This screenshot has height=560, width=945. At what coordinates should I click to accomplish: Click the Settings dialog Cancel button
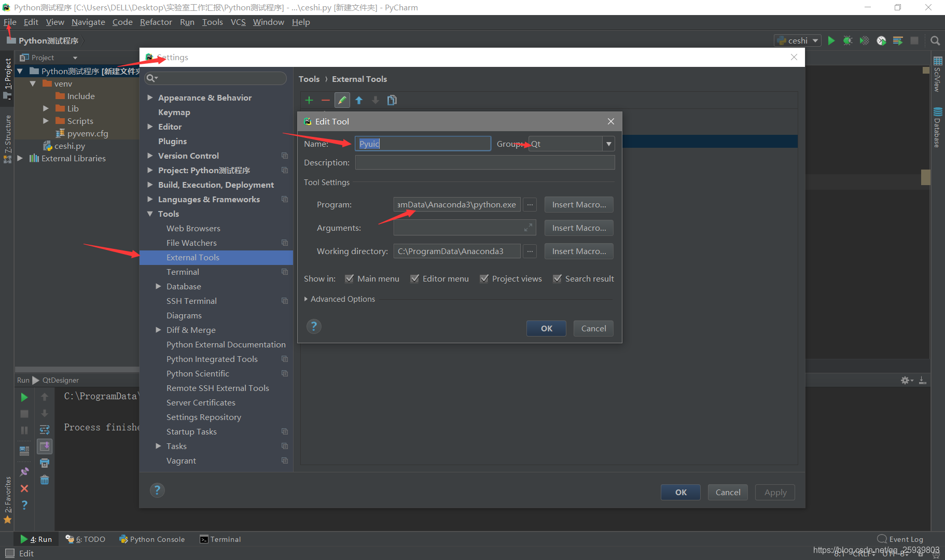pyautogui.click(x=728, y=492)
